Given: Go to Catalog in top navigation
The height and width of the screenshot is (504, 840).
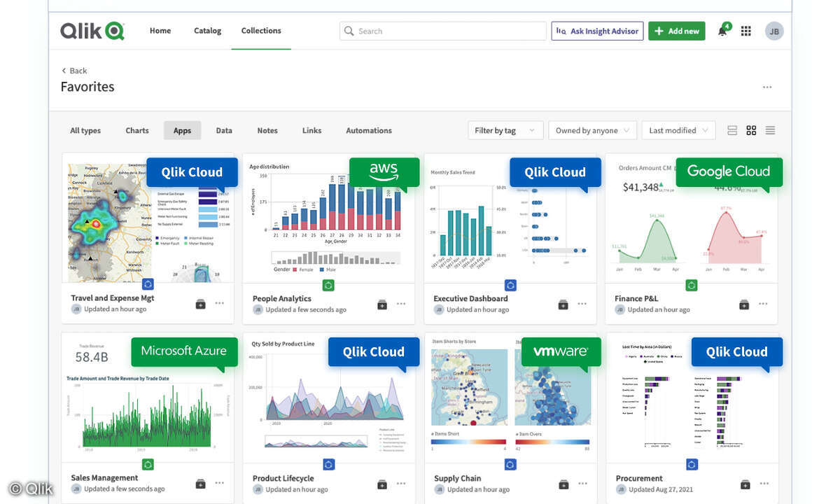Looking at the screenshot, I should (207, 31).
